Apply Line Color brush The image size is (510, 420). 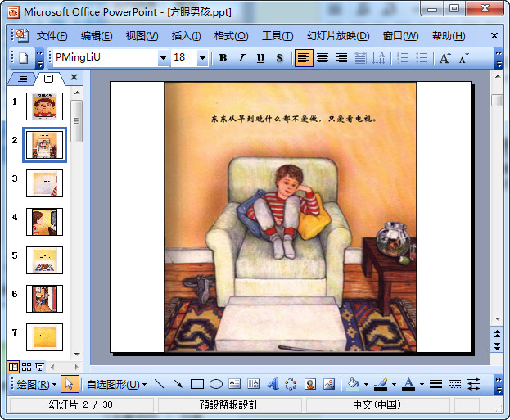[381, 384]
